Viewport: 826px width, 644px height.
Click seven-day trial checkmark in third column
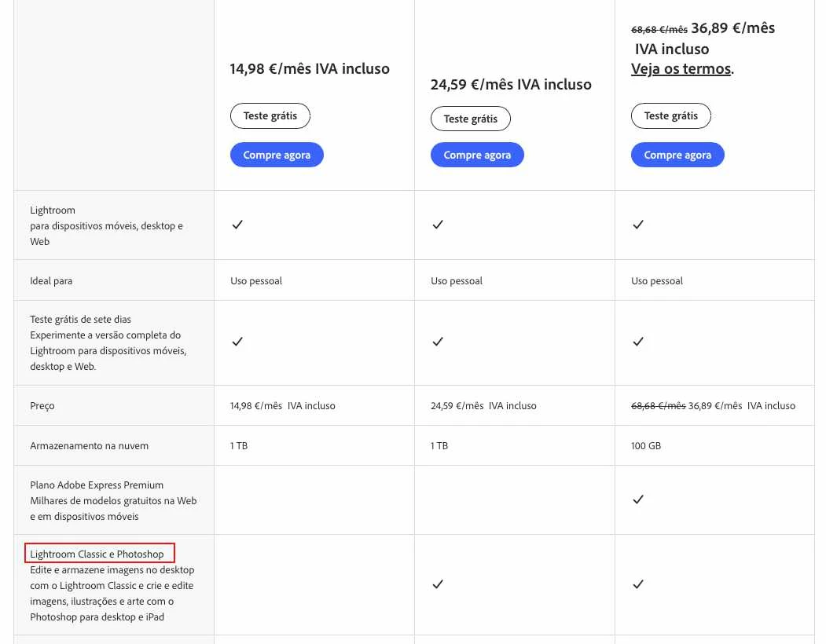[x=638, y=342]
